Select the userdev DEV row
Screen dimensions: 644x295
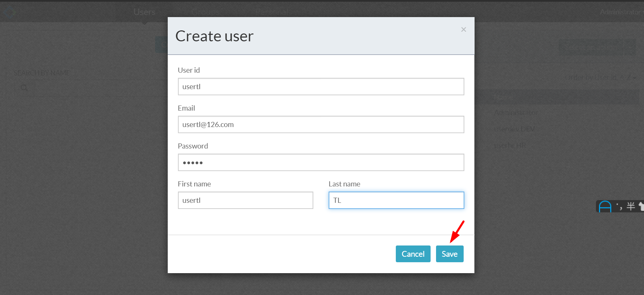point(514,129)
